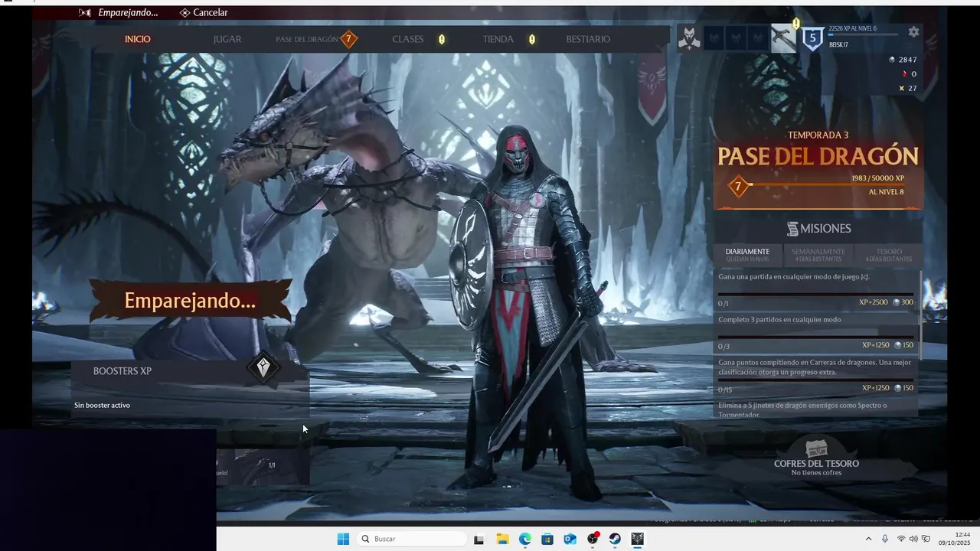This screenshot has width=980, height=551.
Task: Launch Microsoft Edge from taskbar
Action: [525, 539]
